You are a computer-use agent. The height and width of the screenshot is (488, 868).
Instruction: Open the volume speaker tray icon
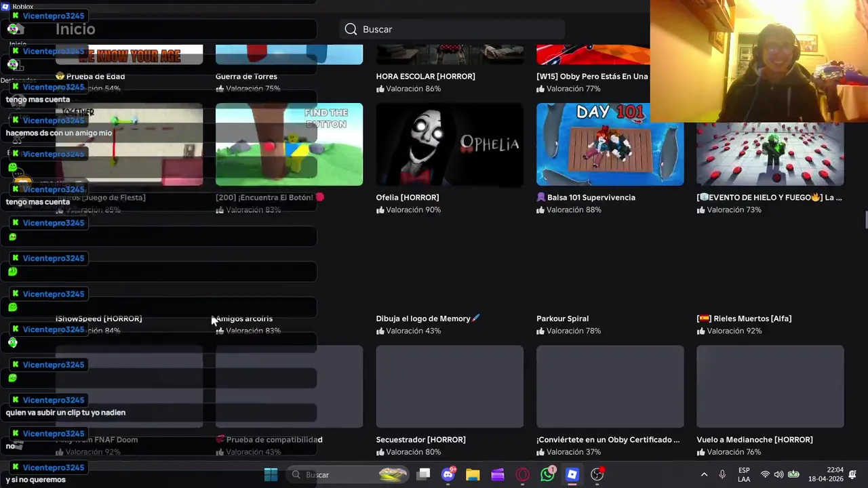click(x=778, y=474)
